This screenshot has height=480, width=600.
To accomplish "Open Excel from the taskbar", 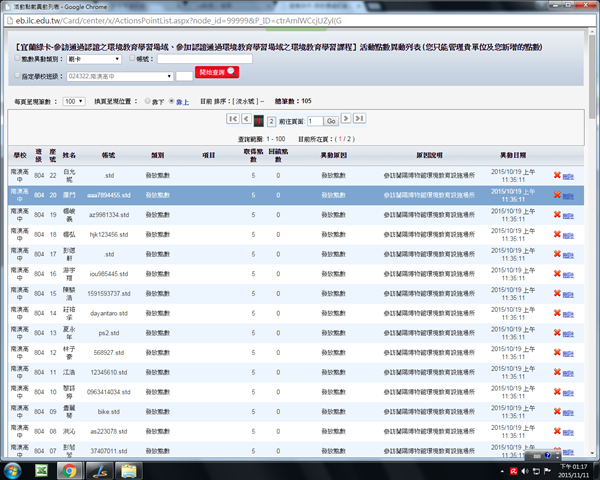I will (x=41, y=470).
